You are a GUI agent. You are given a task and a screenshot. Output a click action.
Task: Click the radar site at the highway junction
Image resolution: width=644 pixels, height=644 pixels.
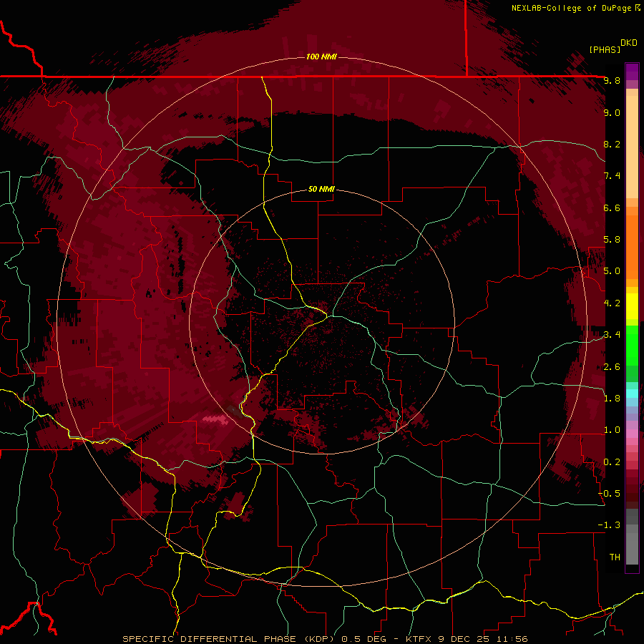327,316
